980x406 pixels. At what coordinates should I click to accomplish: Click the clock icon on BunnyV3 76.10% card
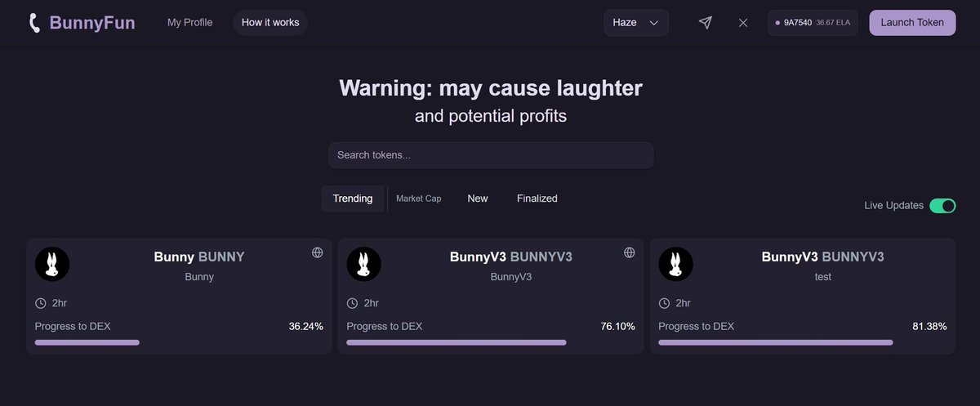click(x=353, y=303)
